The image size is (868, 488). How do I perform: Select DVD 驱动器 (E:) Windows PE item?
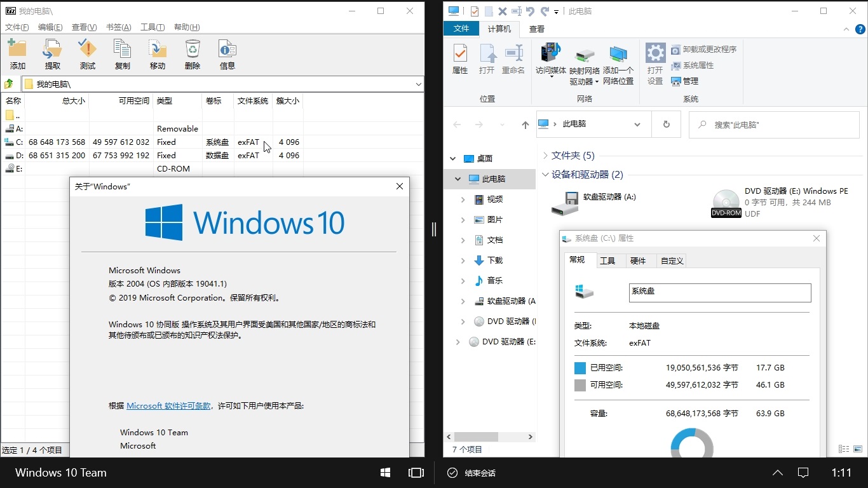coord(780,203)
